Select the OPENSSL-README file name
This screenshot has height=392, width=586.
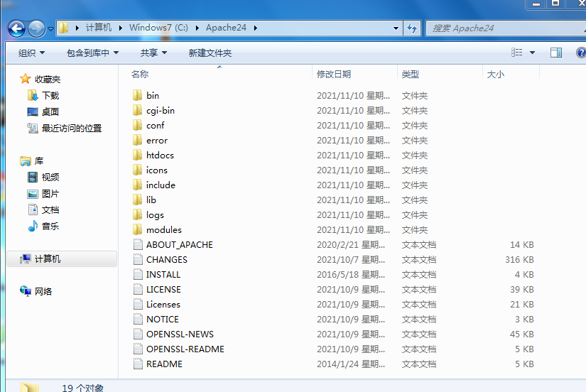pos(185,349)
